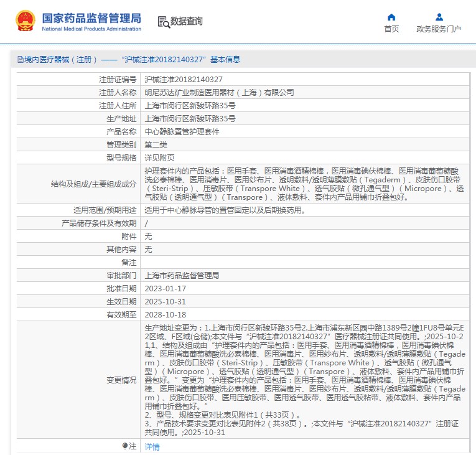Click the data query magnifier icon
The height and width of the screenshot is (455, 476).
(x=164, y=22)
